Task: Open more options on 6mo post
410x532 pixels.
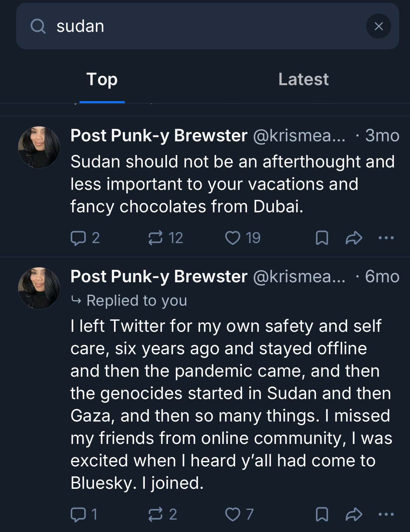Action: [386, 514]
